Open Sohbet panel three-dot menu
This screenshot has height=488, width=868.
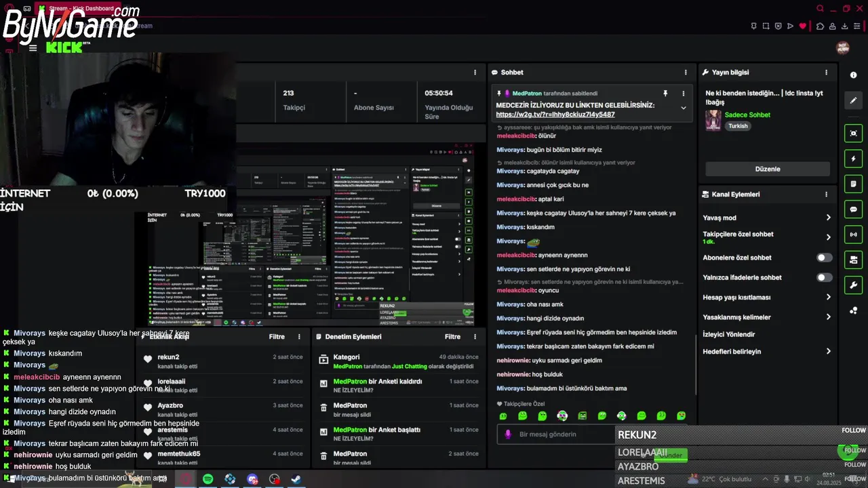[686, 73]
